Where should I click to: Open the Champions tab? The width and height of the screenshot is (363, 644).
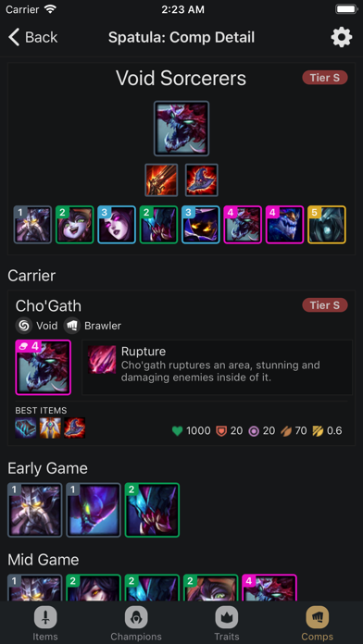coord(136,624)
